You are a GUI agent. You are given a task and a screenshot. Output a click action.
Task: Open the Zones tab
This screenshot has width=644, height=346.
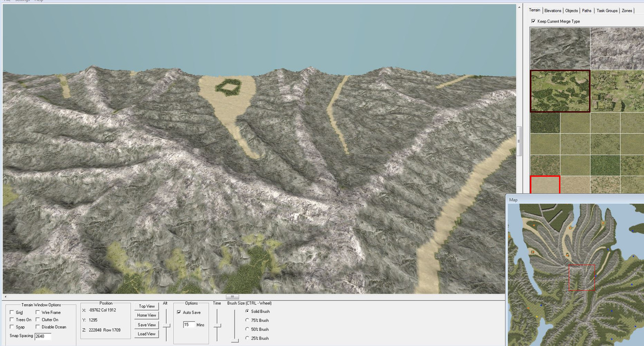click(627, 11)
